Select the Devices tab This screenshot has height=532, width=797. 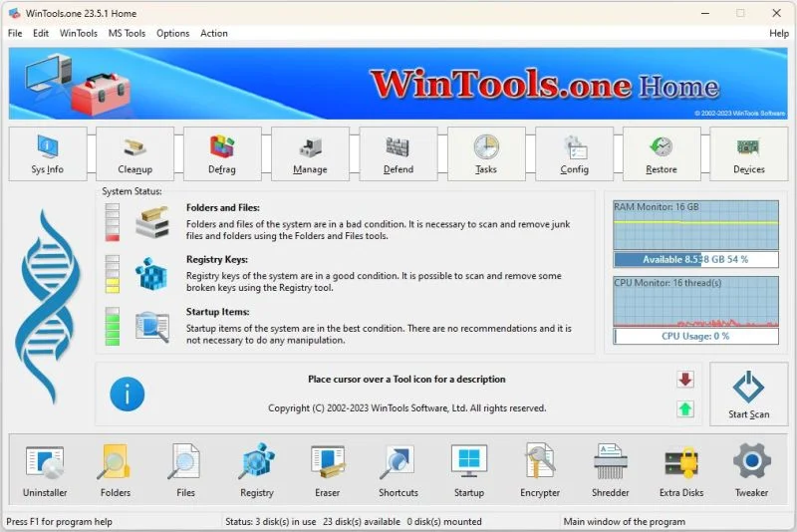click(x=749, y=154)
